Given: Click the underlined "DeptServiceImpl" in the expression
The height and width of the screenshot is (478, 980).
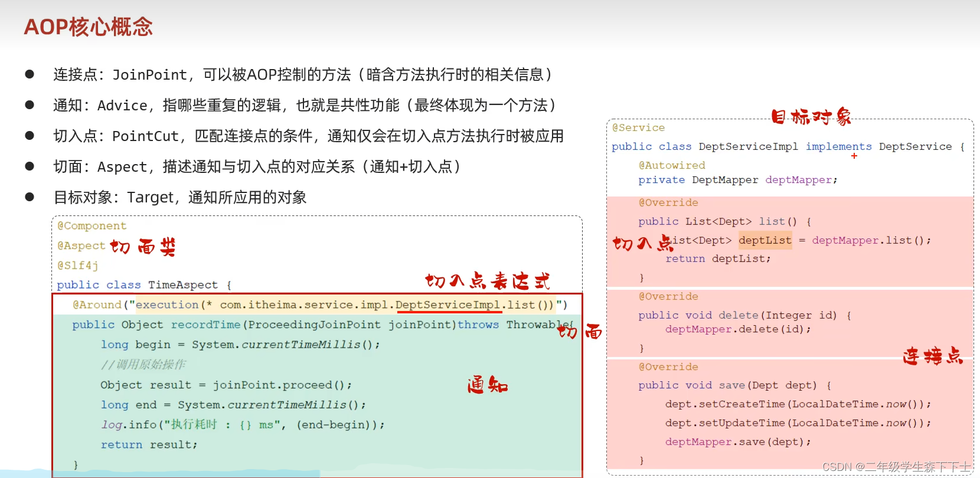Looking at the screenshot, I should (448, 305).
